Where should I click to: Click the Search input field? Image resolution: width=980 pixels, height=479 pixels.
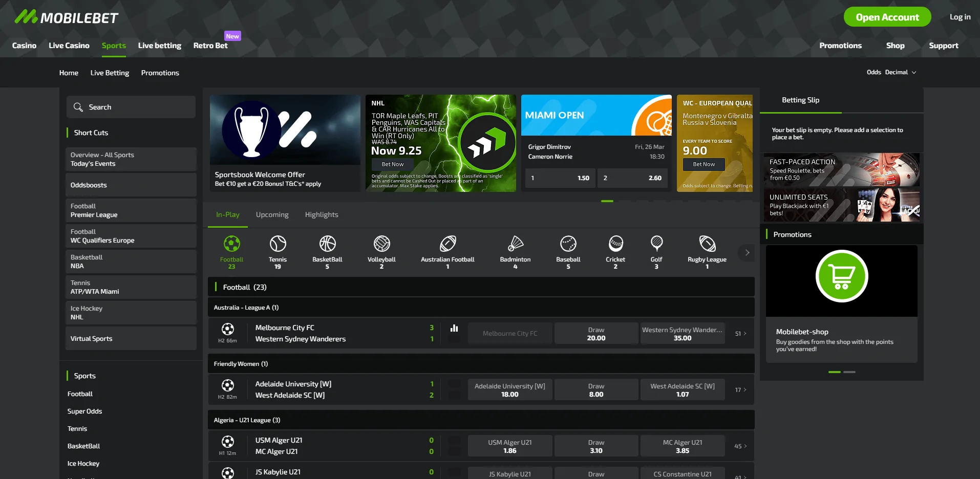coord(131,107)
